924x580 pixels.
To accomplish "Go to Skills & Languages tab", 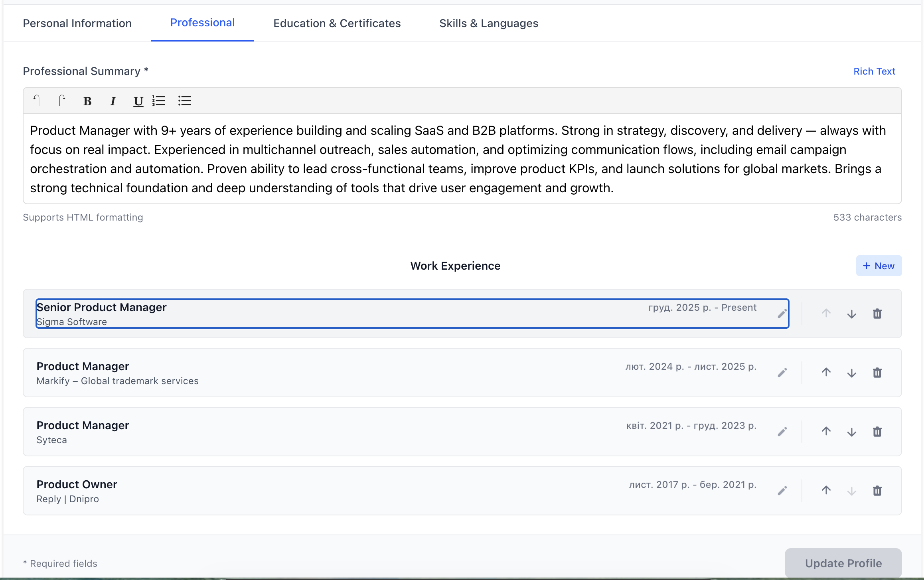I will click(489, 23).
